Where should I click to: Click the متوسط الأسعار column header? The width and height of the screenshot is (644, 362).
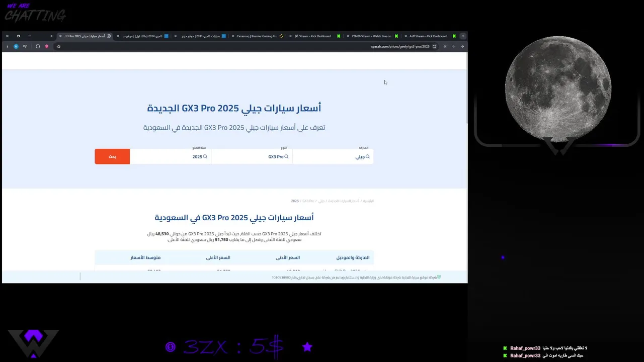(146, 257)
